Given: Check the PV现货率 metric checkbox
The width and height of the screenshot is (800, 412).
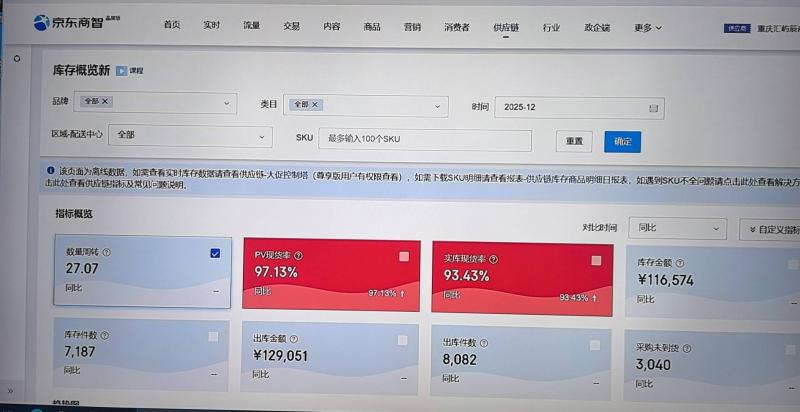Looking at the screenshot, I should click(404, 257).
